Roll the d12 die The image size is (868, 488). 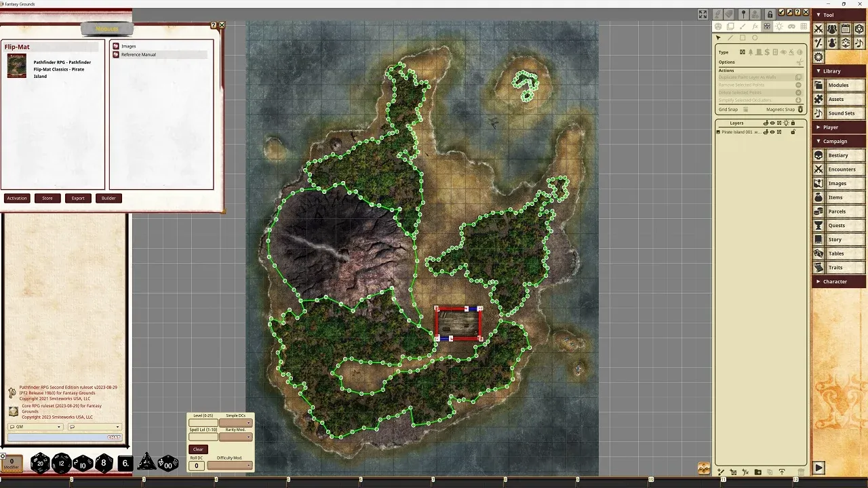click(62, 463)
